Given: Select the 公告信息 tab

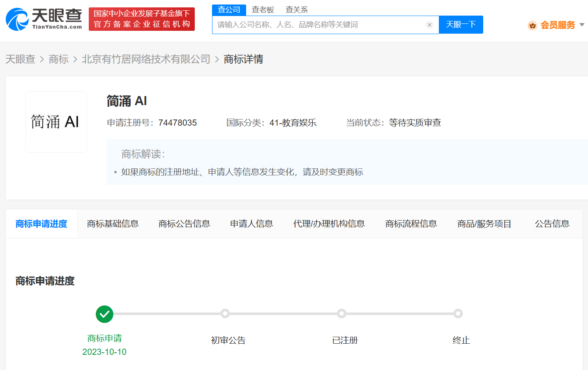Looking at the screenshot, I should pyautogui.click(x=552, y=224).
